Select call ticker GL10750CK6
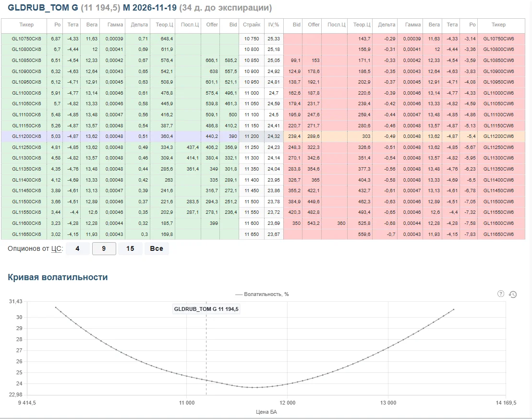 tap(26, 39)
